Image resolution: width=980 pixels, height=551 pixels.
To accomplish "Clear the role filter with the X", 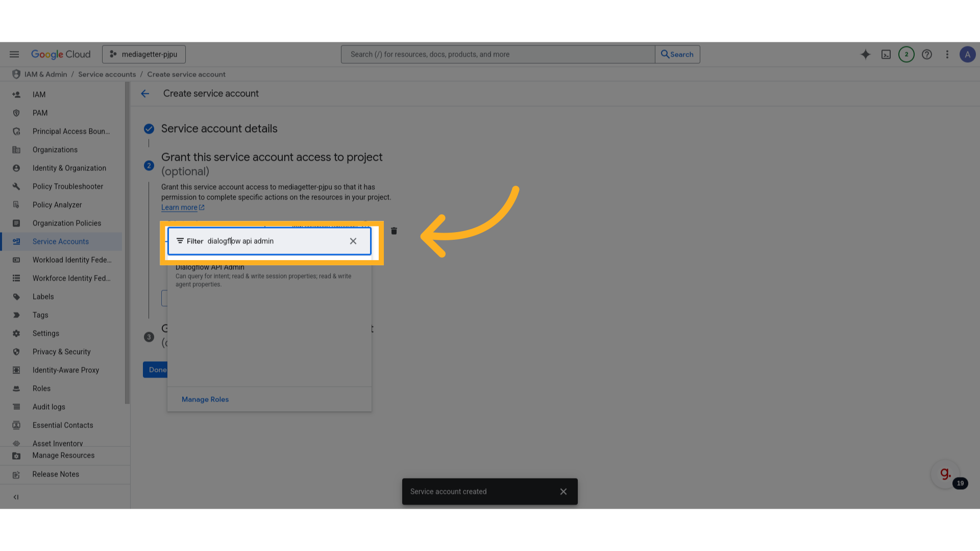I will [x=353, y=241].
